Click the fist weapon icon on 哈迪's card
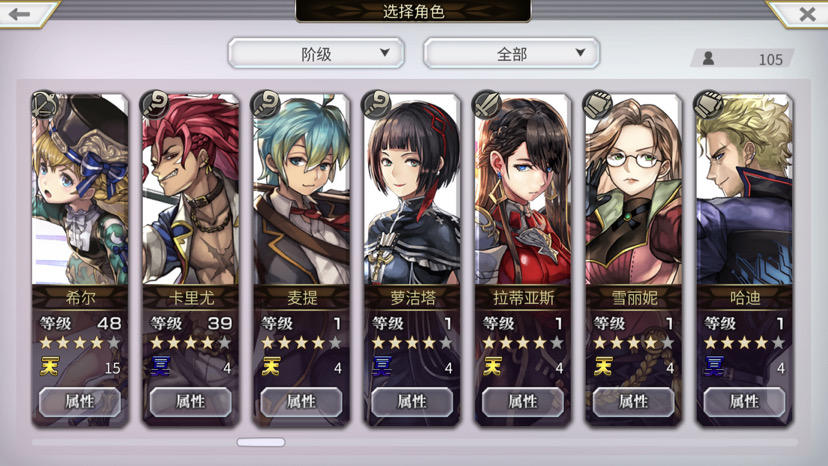The width and height of the screenshot is (828, 466). point(709,104)
